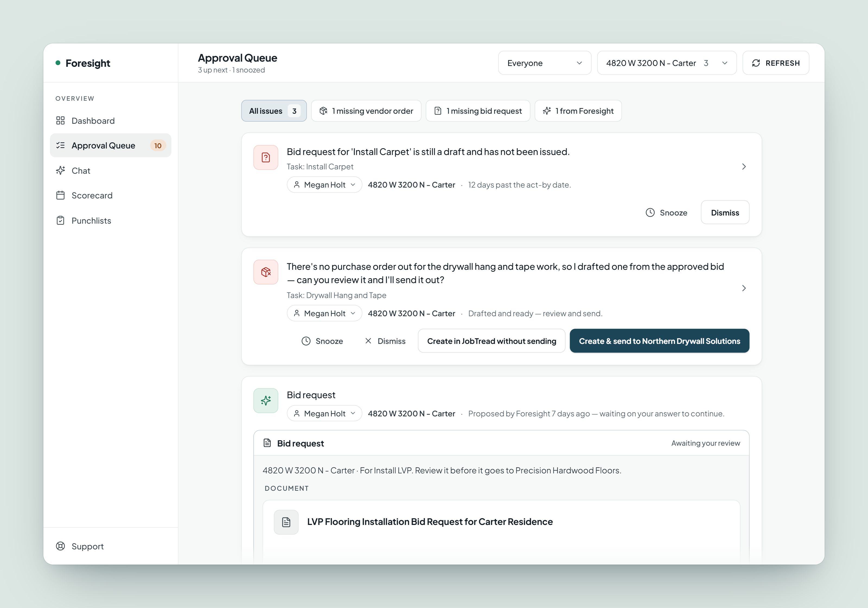This screenshot has height=608, width=868.
Task: Click the document icon in Bid request panel header
Action: (x=267, y=444)
